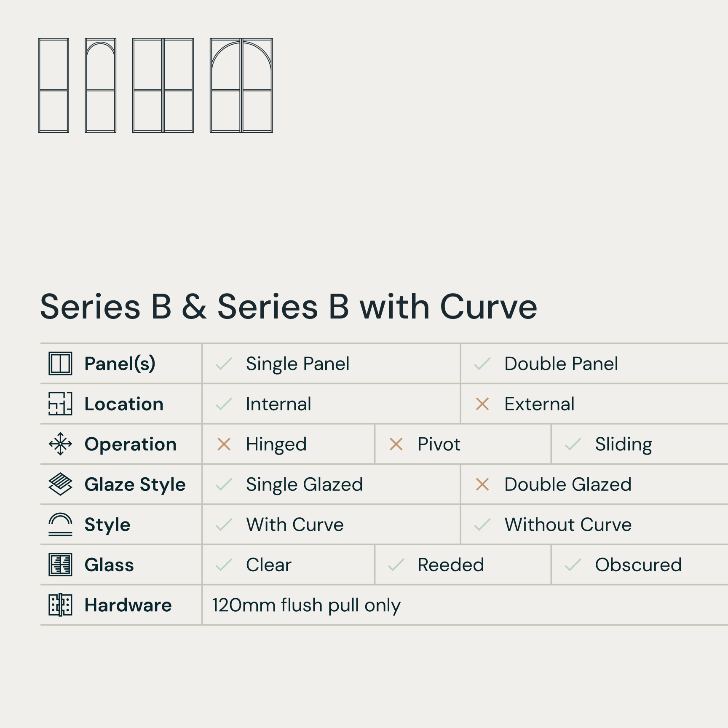Click the Glass pane icon
Image resolution: width=728 pixels, height=728 pixels.
click(x=60, y=565)
